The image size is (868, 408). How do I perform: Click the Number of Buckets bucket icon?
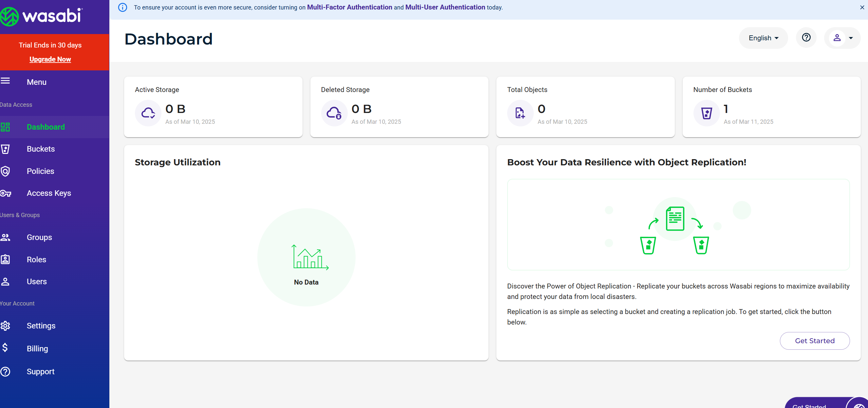point(706,113)
